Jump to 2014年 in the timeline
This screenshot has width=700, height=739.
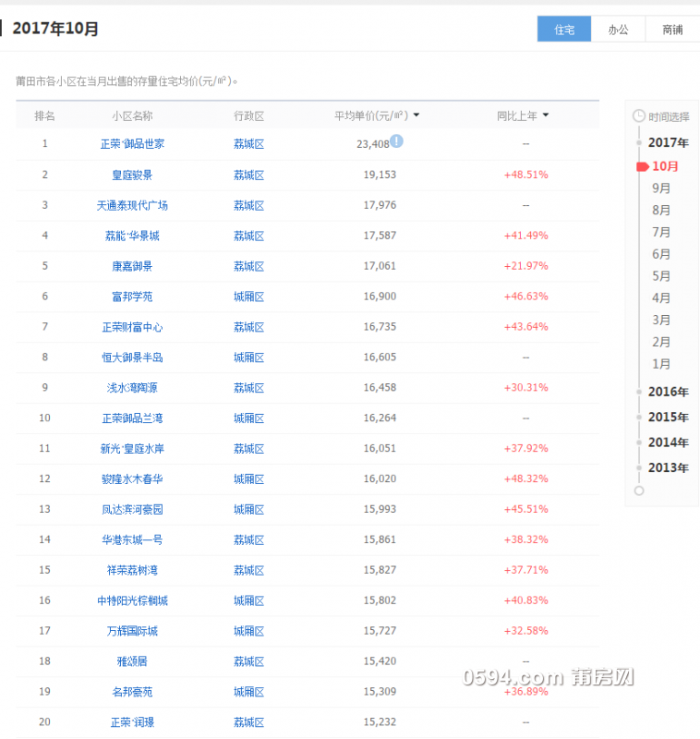(x=669, y=442)
